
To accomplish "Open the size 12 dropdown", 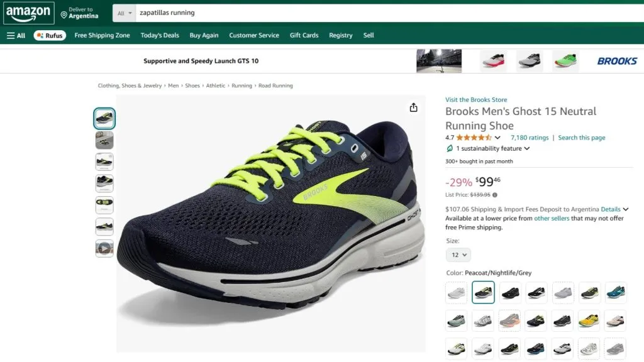I will [x=458, y=255].
